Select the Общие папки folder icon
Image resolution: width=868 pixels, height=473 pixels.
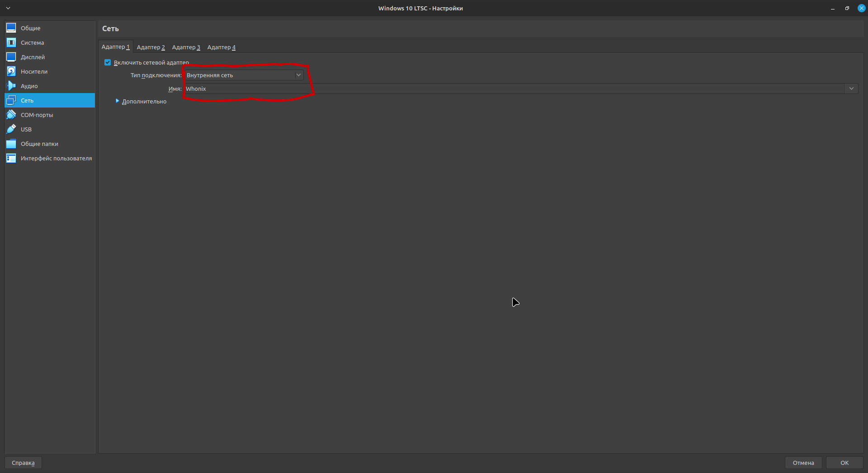pyautogui.click(x=11, y=144)
